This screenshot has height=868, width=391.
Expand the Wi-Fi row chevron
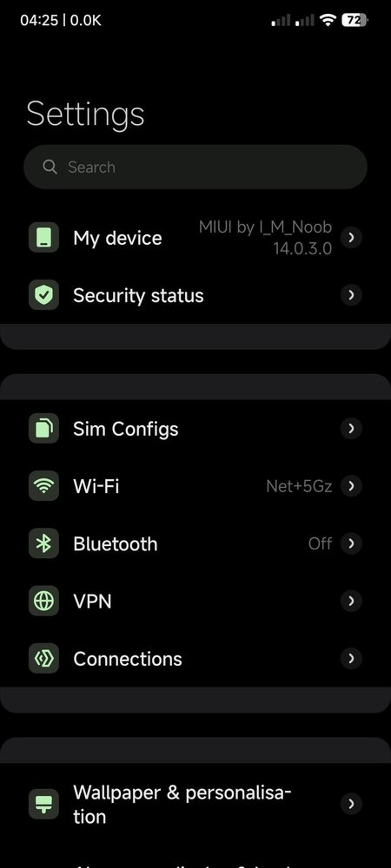[x=351, y=486]
